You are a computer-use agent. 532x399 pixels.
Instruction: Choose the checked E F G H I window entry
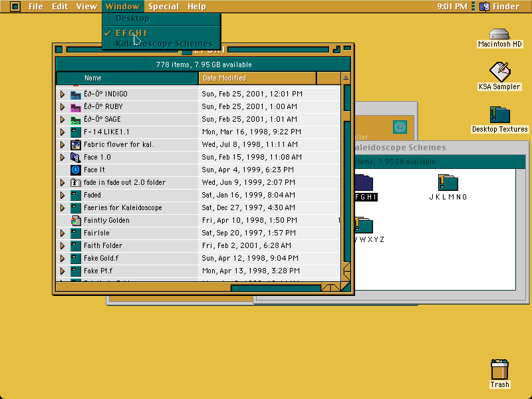162,33
